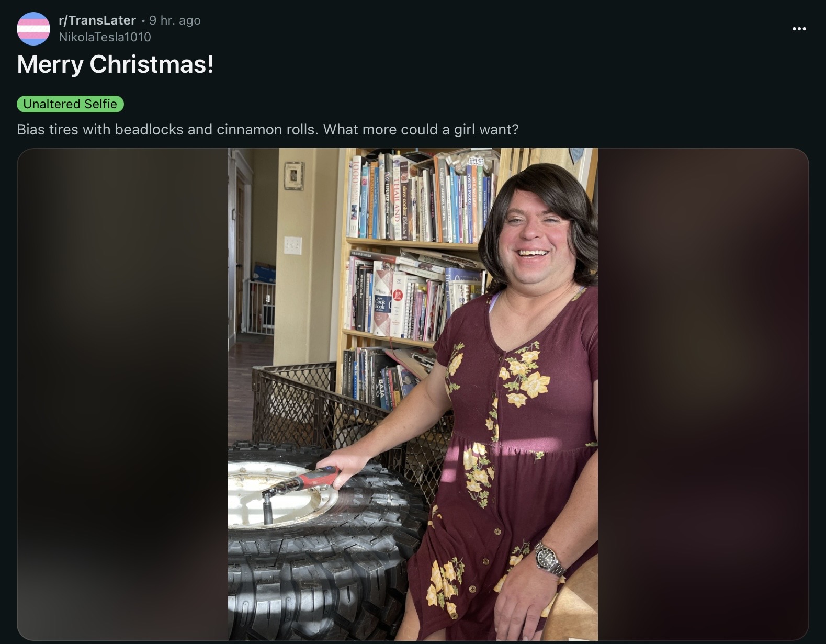
Task: Click the blurred area right of photo
Action: coord(703,394)
